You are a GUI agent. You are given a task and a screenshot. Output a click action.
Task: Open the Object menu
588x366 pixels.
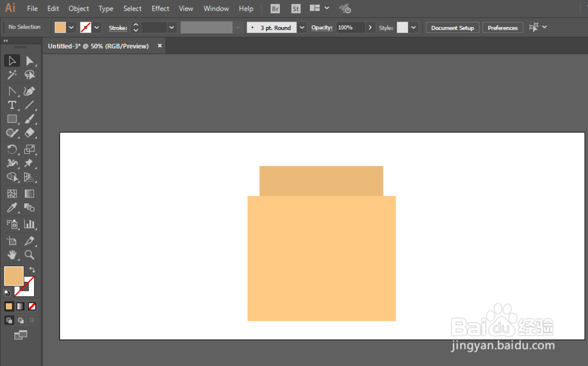click(x=79, y=9)
